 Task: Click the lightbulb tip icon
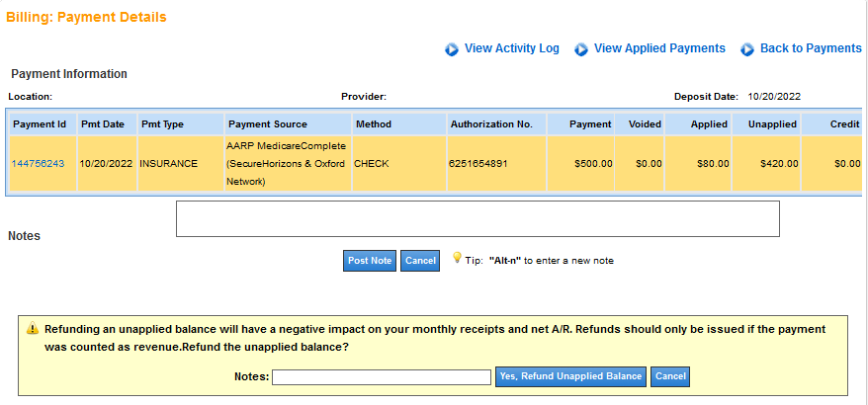click(x=457, y=259)
